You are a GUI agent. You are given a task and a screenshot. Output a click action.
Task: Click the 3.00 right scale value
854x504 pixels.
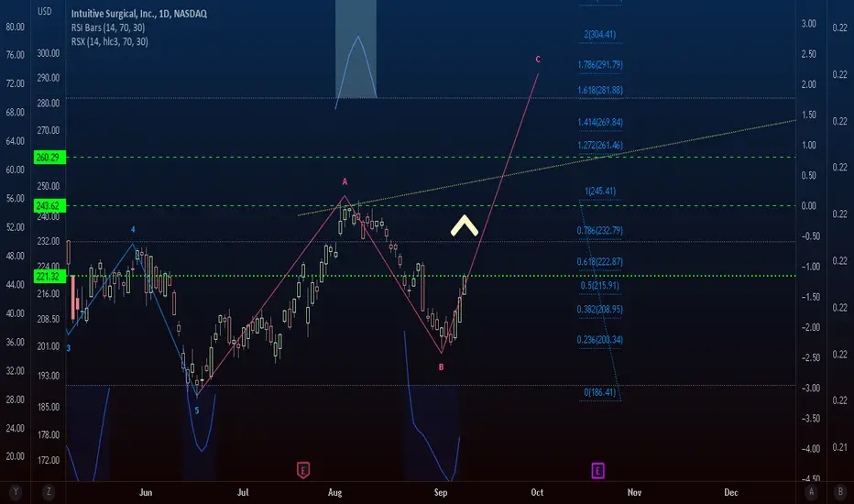coord(809,24)
